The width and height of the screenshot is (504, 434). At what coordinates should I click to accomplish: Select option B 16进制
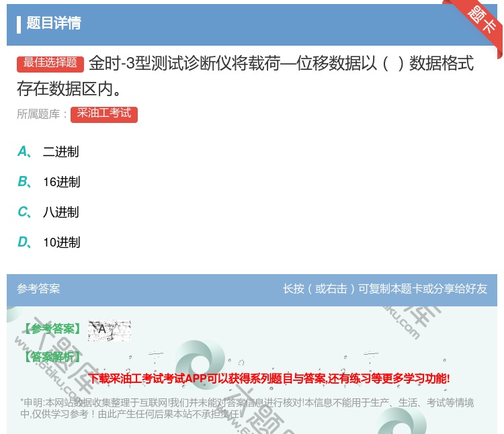49,181
